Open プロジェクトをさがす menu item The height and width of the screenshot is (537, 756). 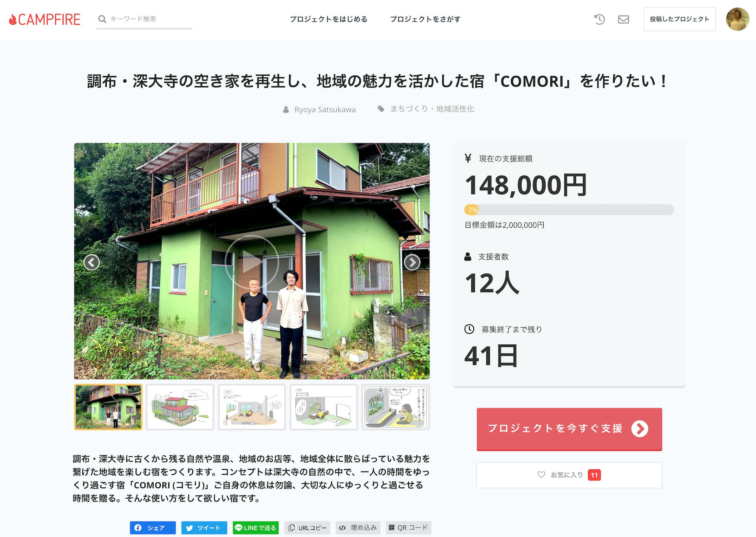click(x=425, y=19)
